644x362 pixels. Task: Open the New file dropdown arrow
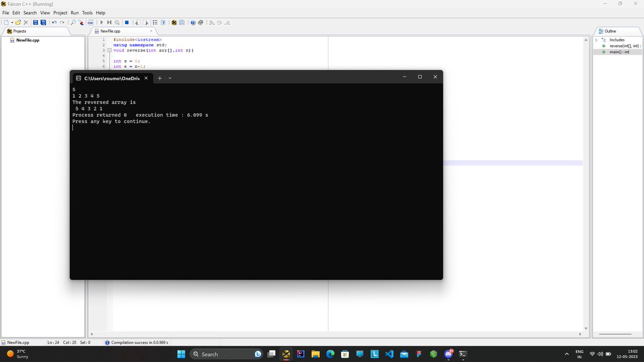click(x=12, y=22)
